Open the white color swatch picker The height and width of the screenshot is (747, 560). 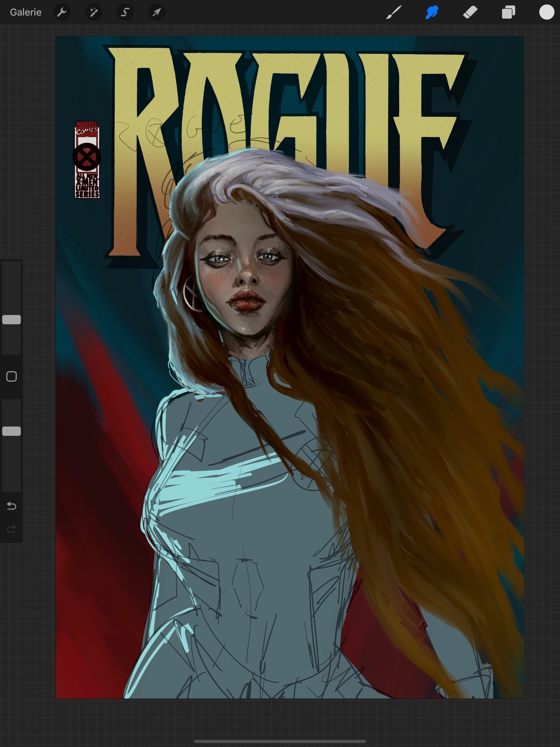(547, 12)
